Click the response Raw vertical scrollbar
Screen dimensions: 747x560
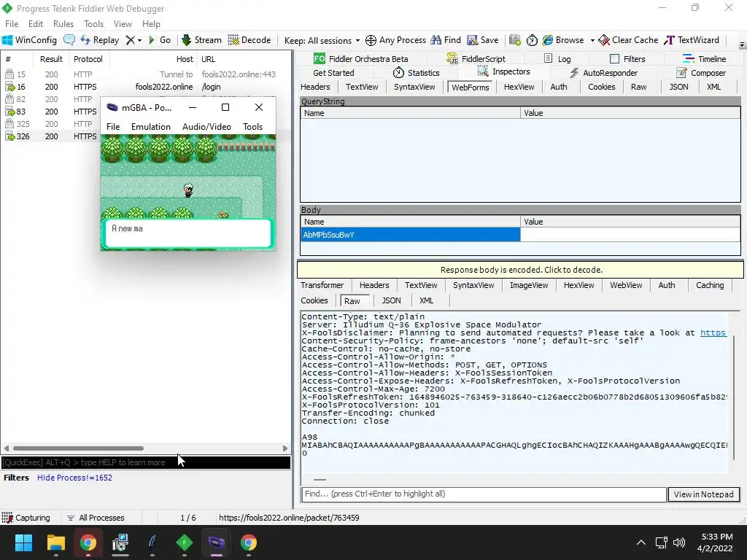(734, 397)
